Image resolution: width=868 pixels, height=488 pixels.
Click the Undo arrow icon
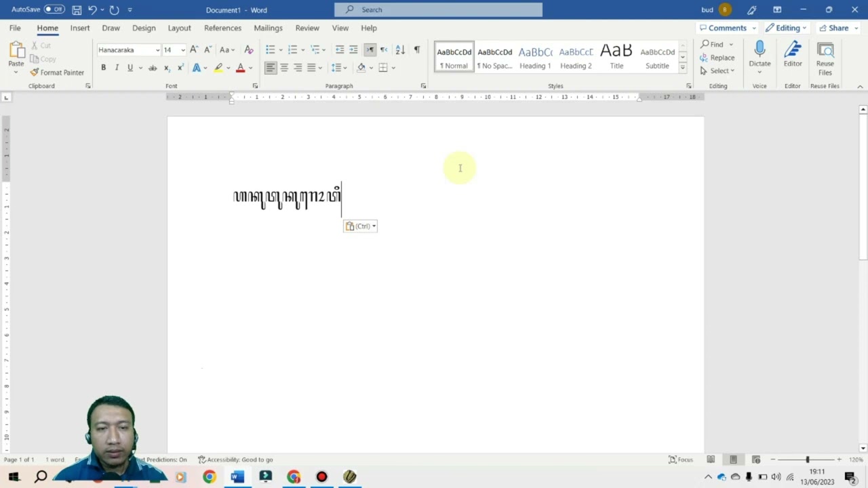point(92,10)
